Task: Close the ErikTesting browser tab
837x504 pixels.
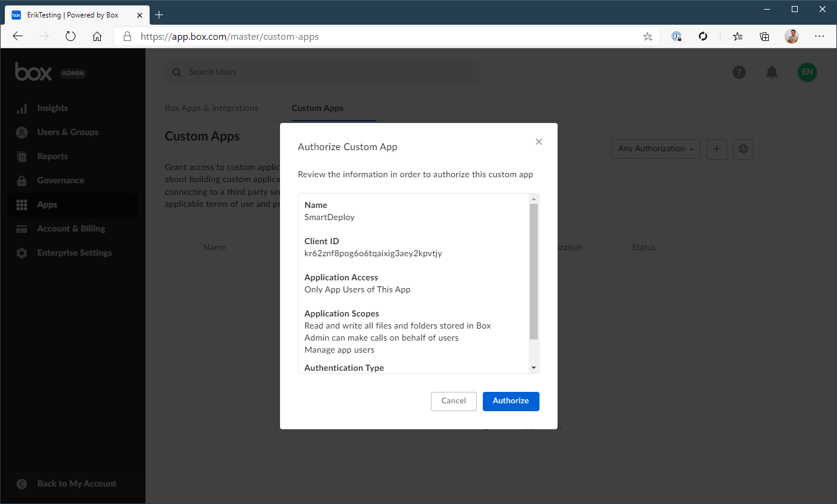Action: tap(138, 14)
